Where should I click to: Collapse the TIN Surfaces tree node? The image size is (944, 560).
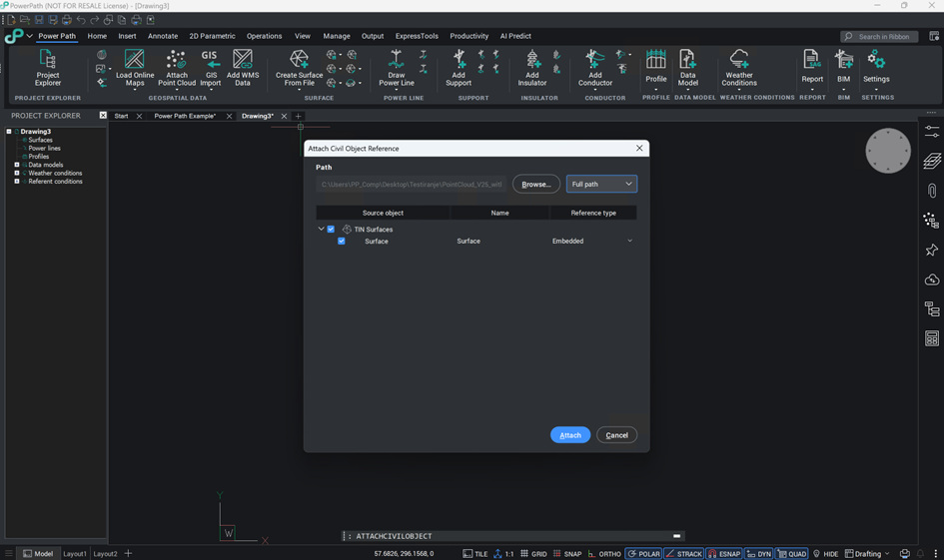[x=321, y=230]
